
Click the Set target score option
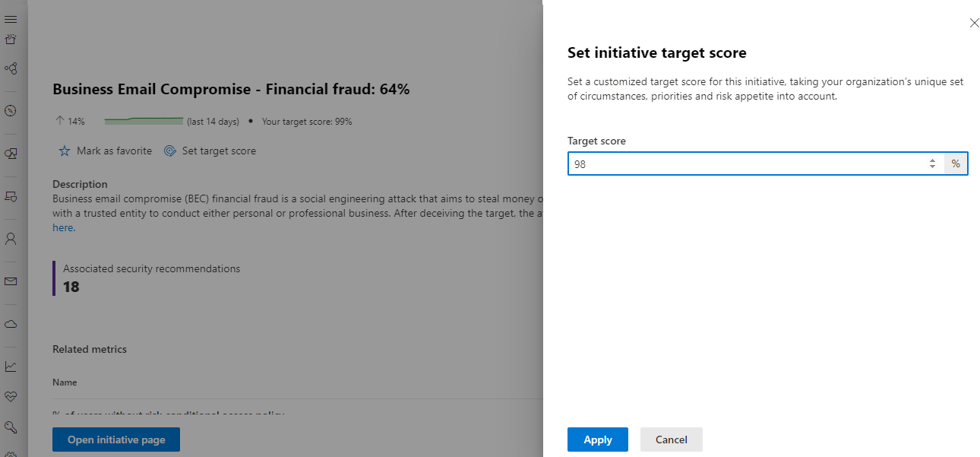pos(210,151)
